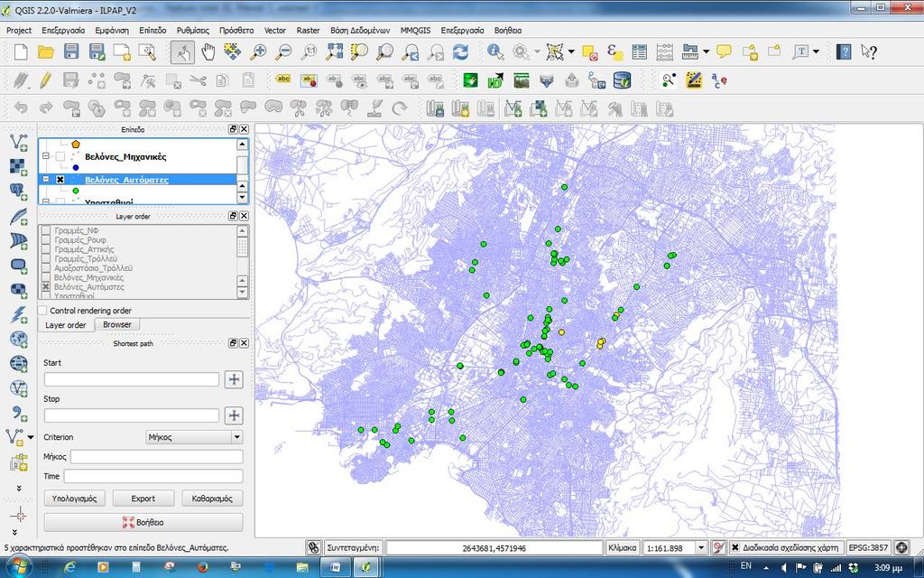Open the Raster menu
The width and height of the screenshot is (924, 578).
[x=308, y=30]
